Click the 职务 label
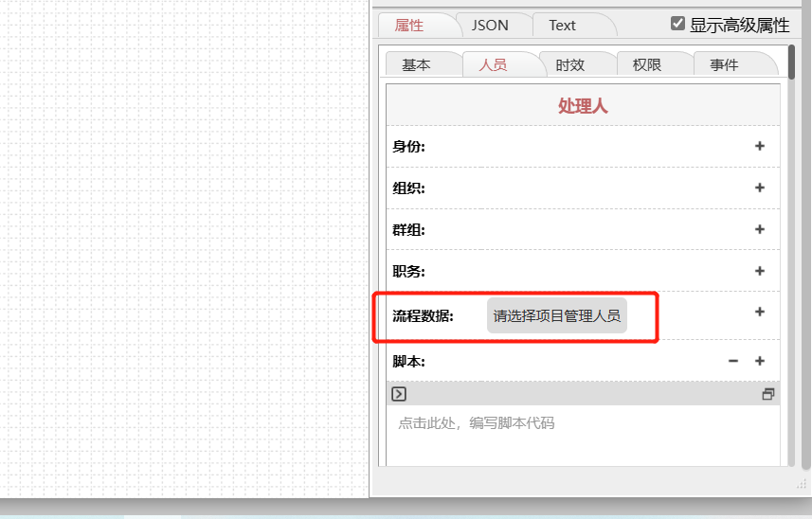Screen dimensions: 812x519 [x=408, y=271]
